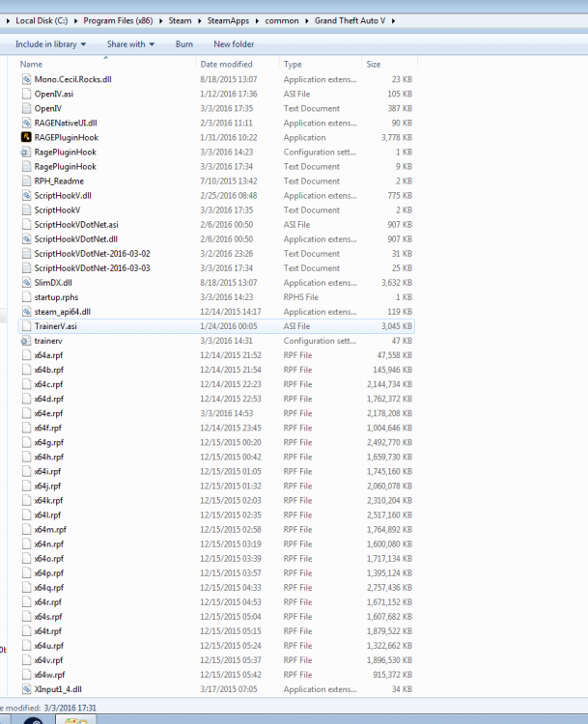Click the RagePluginHook configuration settings gear icon
The height and width of the screenshot is (724, 588).
(x=26, y=152)
